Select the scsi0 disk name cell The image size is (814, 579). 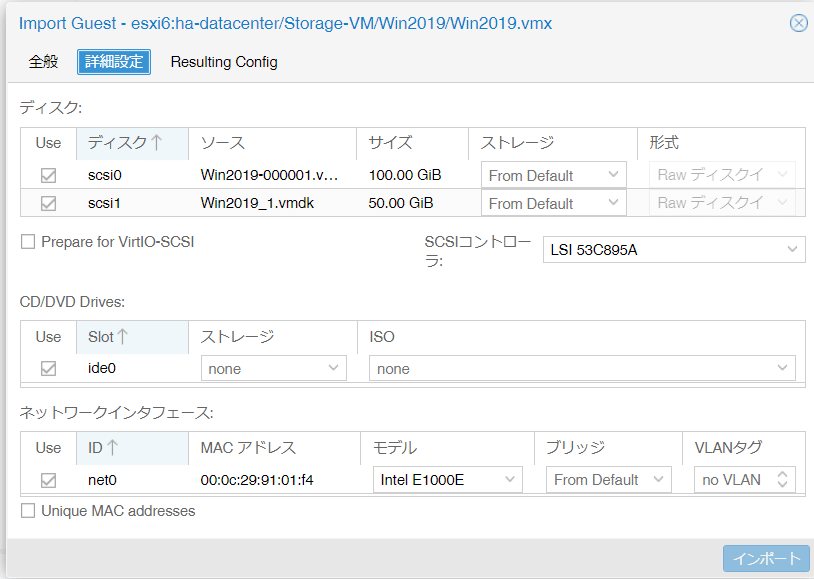132,176
